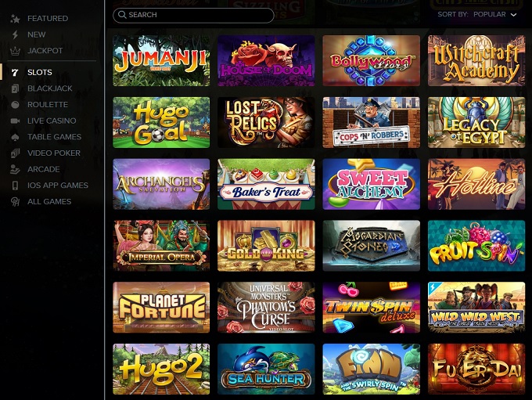Viewport: 532px width, 400px height.
Task: Open the Finn and the Swirly Spin tile
Action: coord(371,369)
